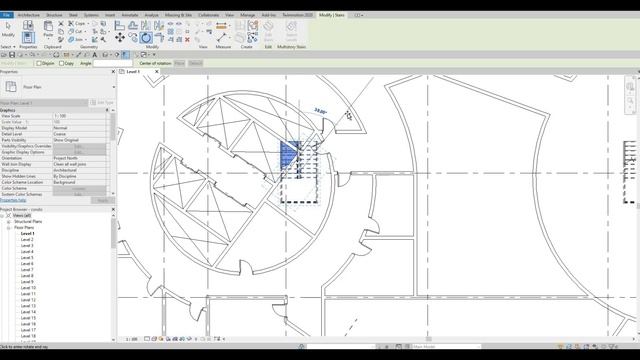
Task: Click the Angle input field
Action: (x=113, y=64)
